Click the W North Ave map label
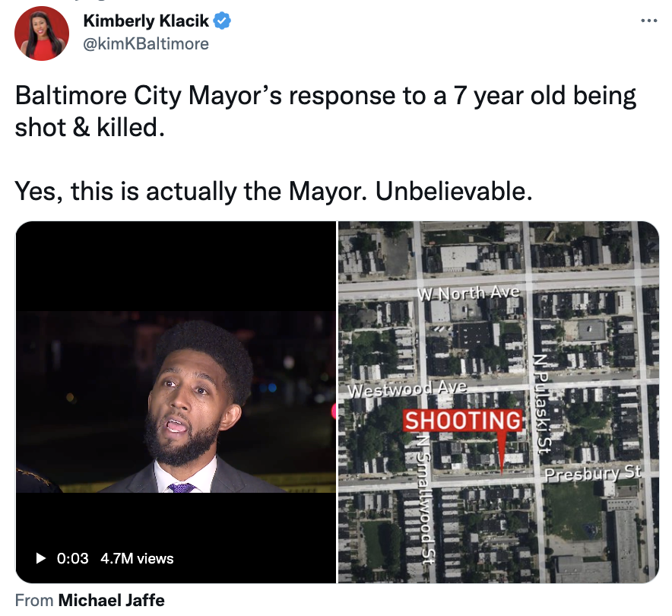 click(x=468, y=294)
